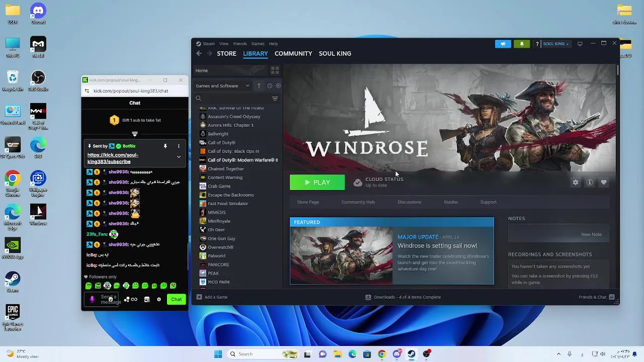Screen dimensions: 644x362
Task: Click the library search field
Action: [231, 99]
